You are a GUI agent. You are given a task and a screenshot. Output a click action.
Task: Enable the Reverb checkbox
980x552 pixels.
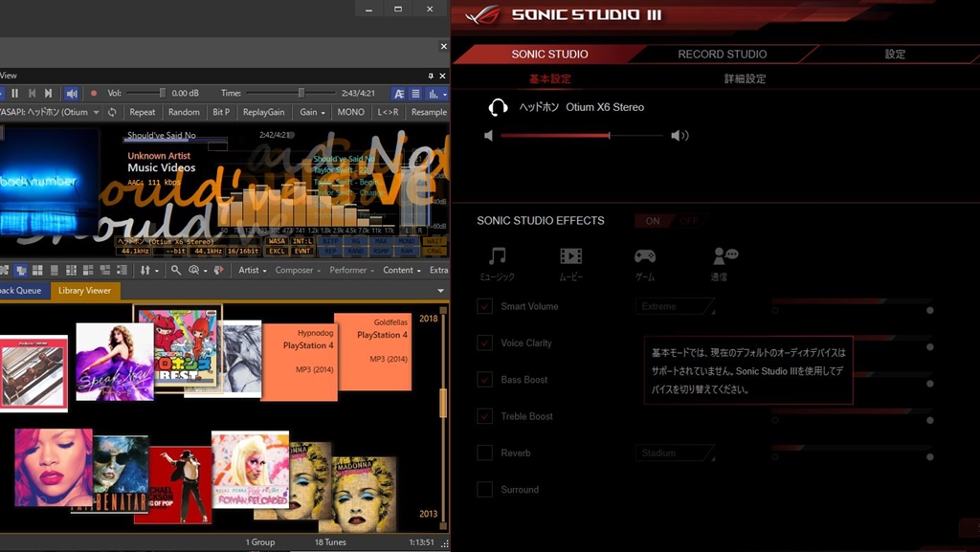point(485,453)
